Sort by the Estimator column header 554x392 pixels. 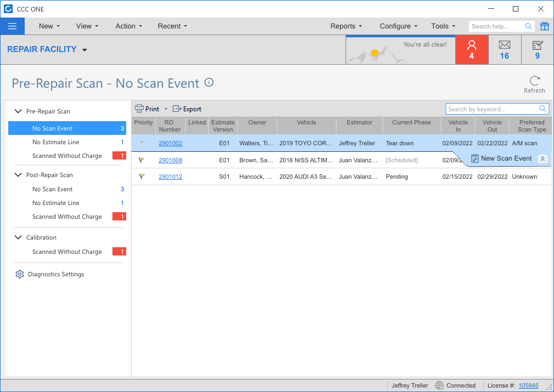pos(359,126)
